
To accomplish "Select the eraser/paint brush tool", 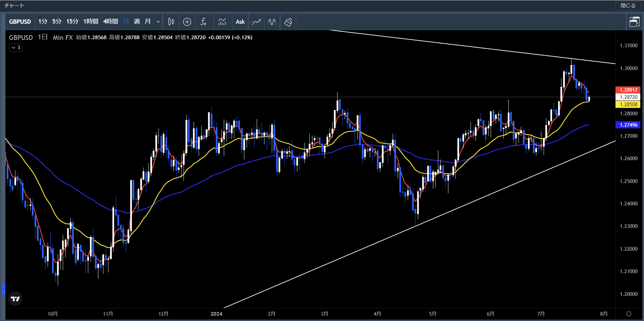I will [x=288, y=22].
